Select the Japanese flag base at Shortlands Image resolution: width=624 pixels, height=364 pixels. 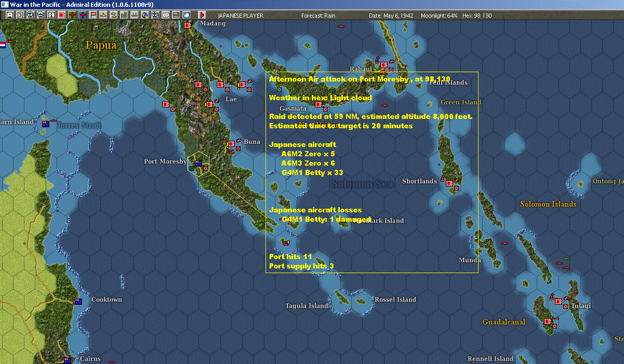tap(449, 183)
